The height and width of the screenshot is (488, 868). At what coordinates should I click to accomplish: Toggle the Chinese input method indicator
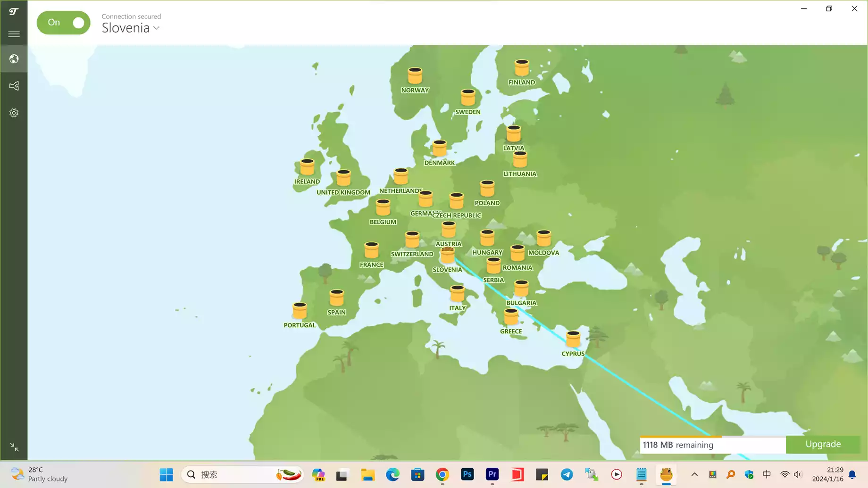(x=767, y=474)
